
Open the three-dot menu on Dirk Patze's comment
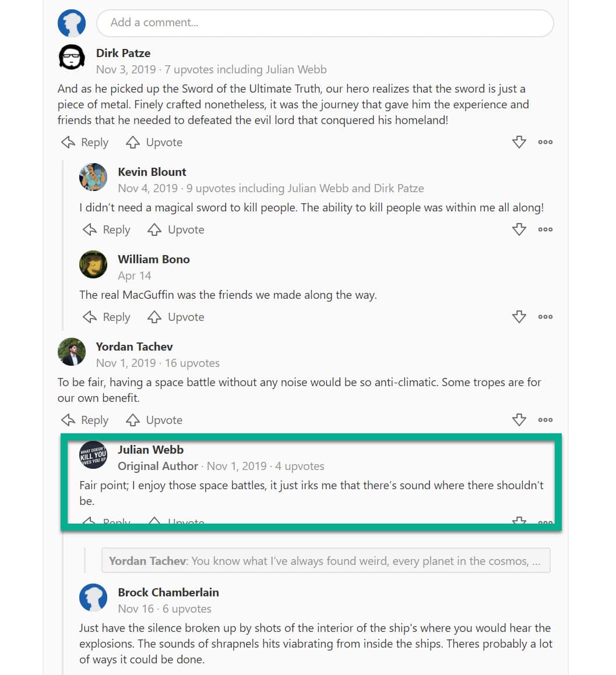pos(545,142)
